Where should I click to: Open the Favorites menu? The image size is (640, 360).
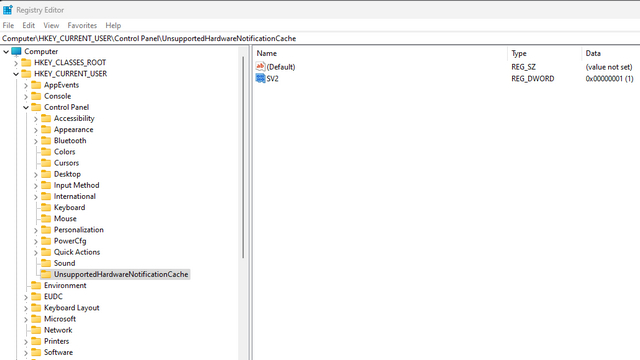pos(82,25)
